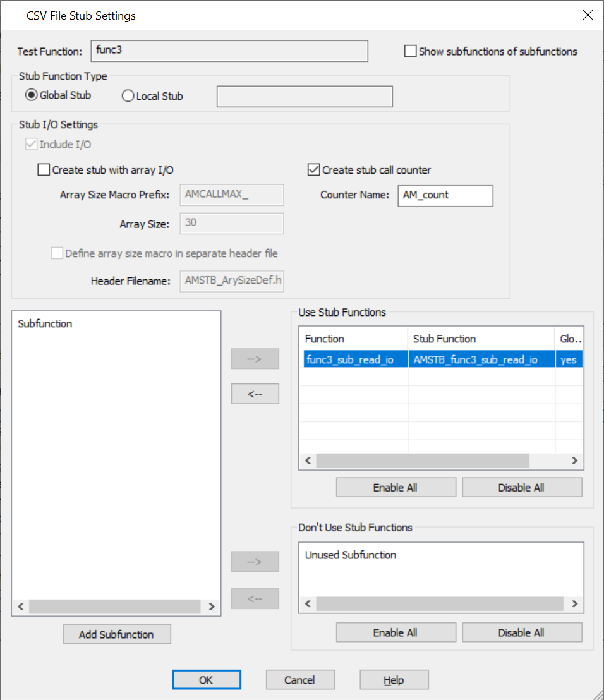Click Enable All under Don't Use Stub Functions

click(396, 632)
